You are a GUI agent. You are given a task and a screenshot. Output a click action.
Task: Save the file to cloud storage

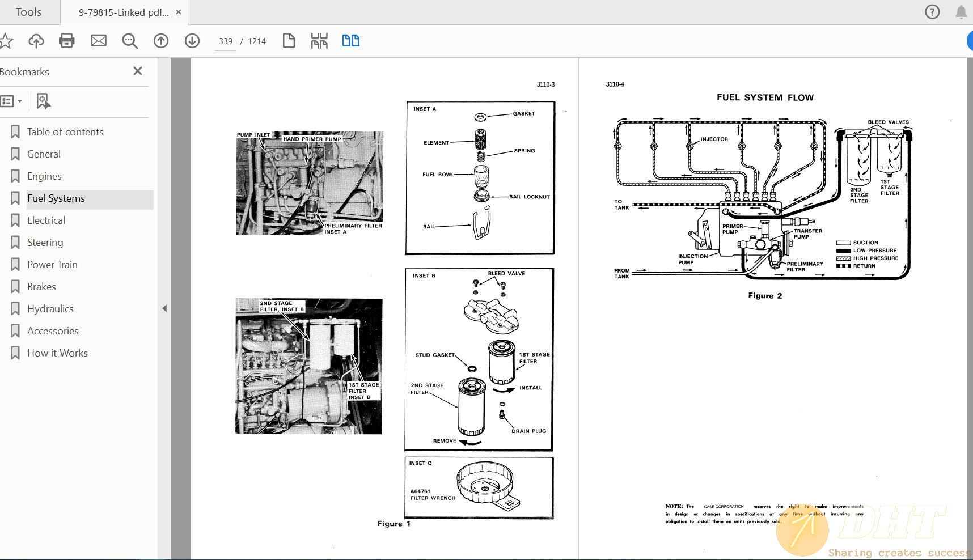pyautogui.click(x=36, y=40)
